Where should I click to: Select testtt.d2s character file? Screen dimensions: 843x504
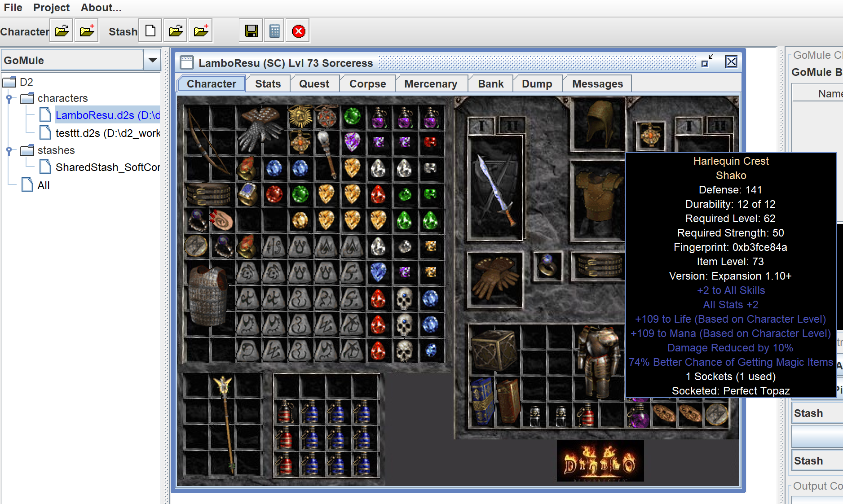click(108, 133)
